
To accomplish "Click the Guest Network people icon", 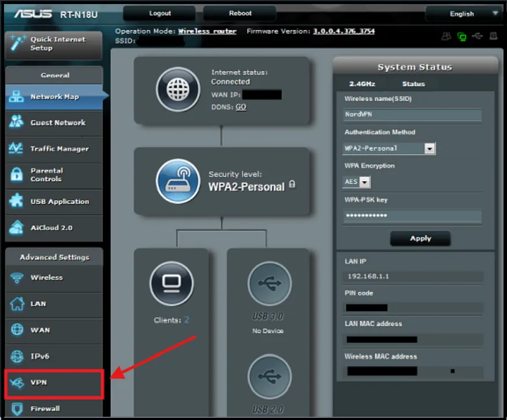I will (x=16, y=122).
